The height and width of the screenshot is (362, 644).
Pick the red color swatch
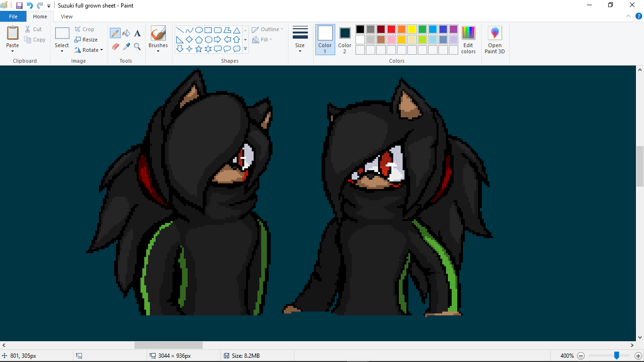pyautogui.click(x=391, y=29)
